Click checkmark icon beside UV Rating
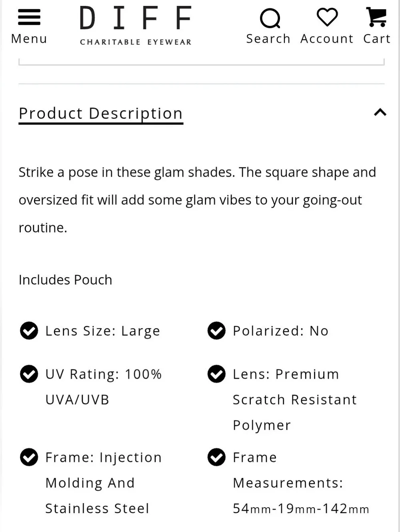Image resolution: width=400 pixels, height=532 pixels. (x=29, y=374)
